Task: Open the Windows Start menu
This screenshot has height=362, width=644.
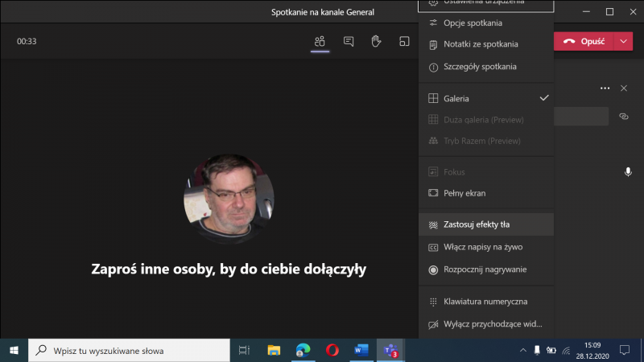Action: (14, 351)
